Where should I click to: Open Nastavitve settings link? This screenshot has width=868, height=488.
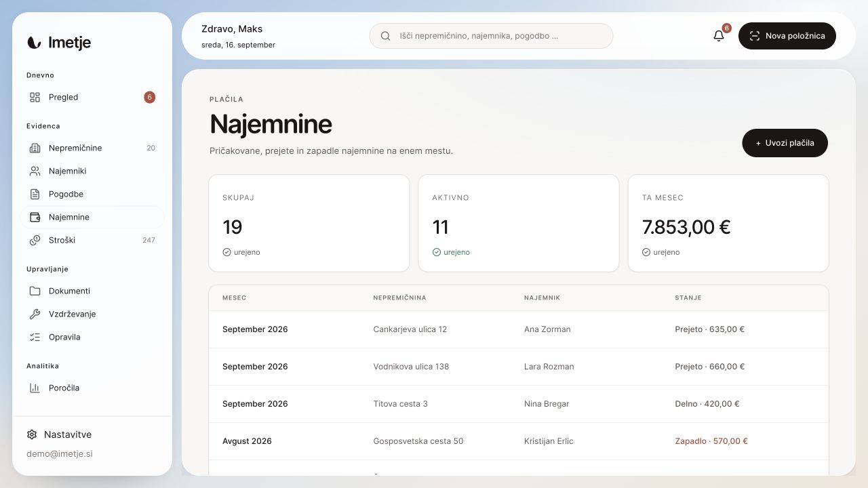tap(59, 434)
